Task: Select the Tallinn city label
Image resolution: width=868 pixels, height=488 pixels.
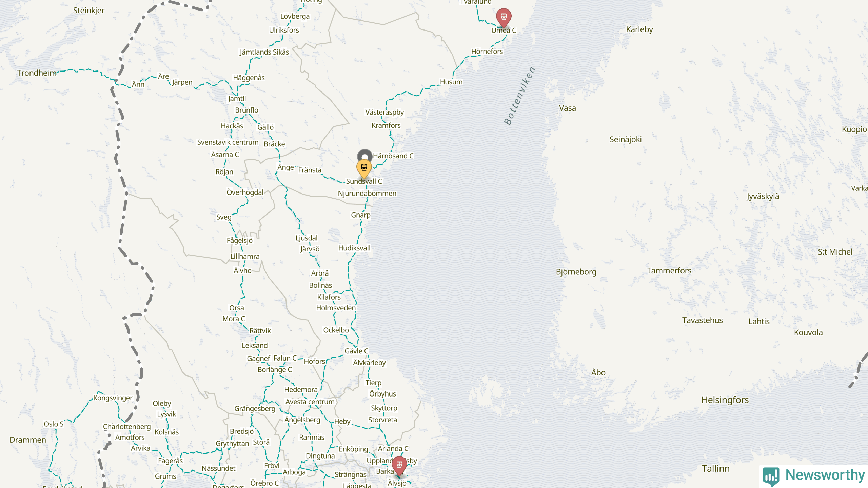Action: coord(715,469)
